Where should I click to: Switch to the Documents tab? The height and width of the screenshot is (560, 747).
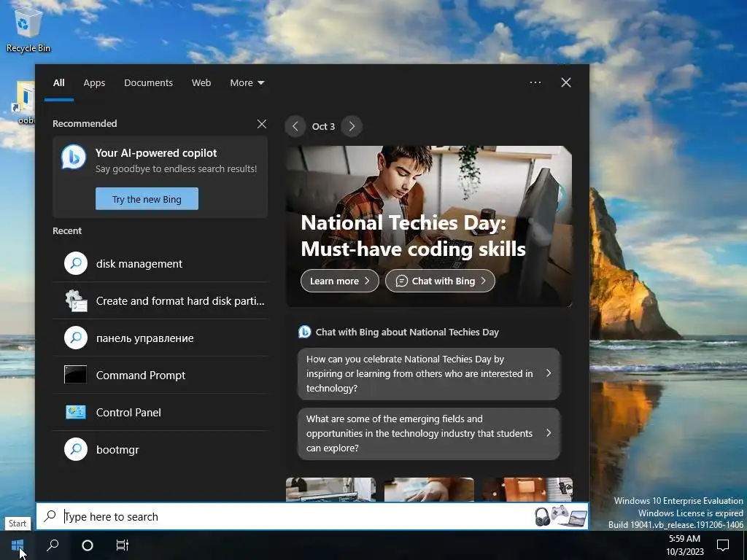click(x=148, y=83)
